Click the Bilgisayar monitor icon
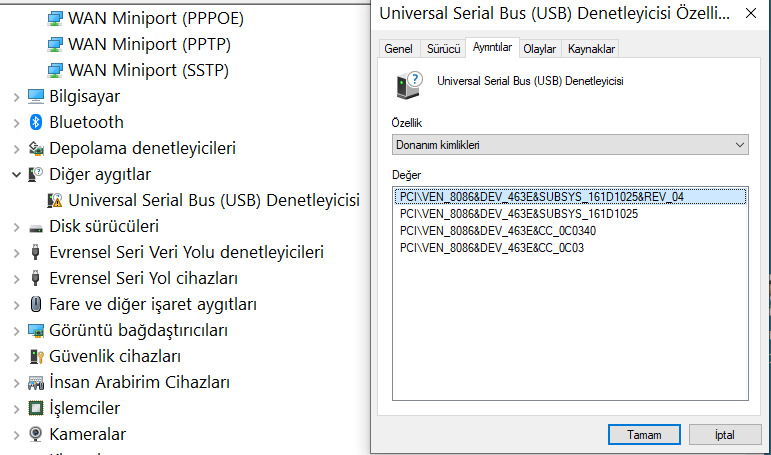The width and height of the screenshot is (771, 455). (35, 96)
